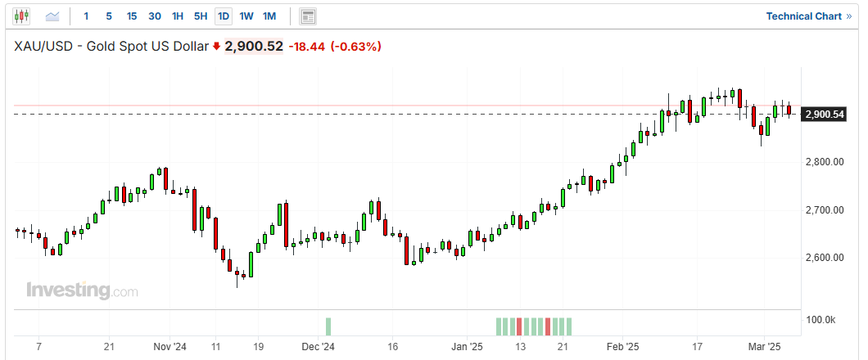Click the first red volume bar near 13
Screen dimensions: 868x360
coord(519,326)
